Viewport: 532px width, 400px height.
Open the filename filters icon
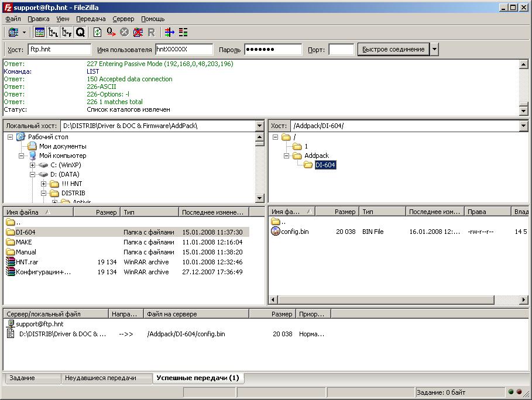[169, 32]
